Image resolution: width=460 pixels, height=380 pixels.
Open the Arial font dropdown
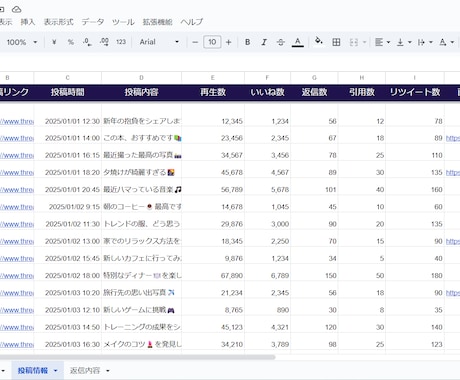(x=159, y=42)
